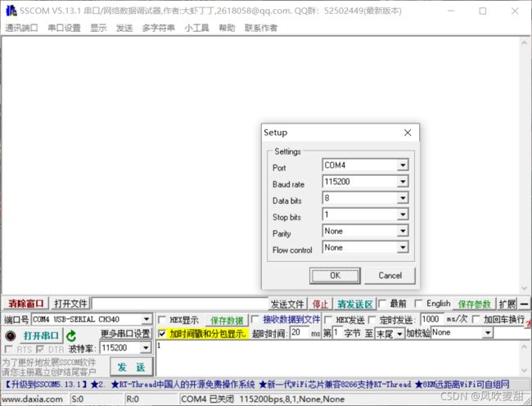Open the 波特率 115200 dropdown
The image size is (532, 406).
[x=146, y=348]
